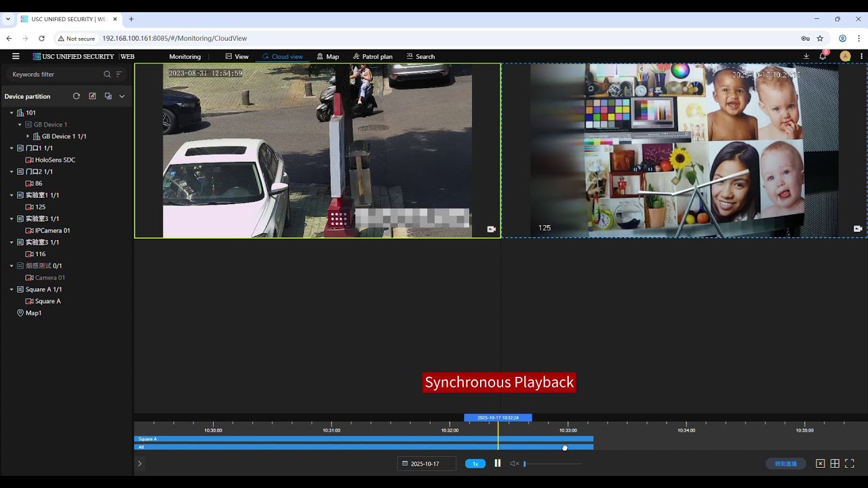The width and height of the screenshot is (868, 488).
Task: Collapse the 101 tree node
Action: click(x=12, y=113)
